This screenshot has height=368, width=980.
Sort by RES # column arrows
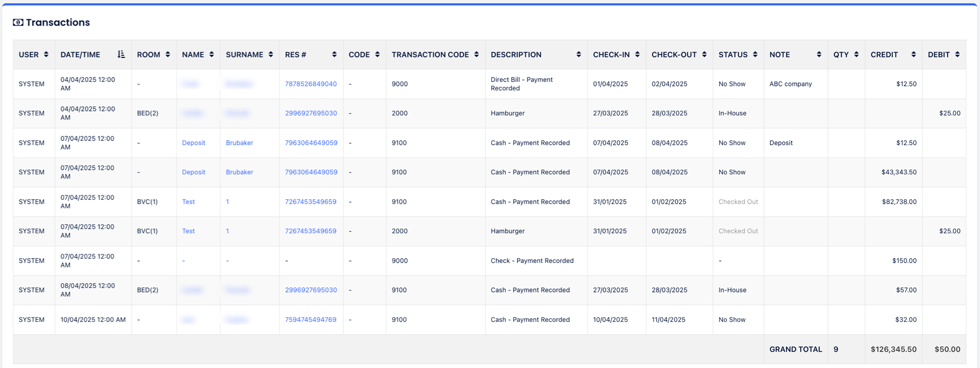coord(334,54)
